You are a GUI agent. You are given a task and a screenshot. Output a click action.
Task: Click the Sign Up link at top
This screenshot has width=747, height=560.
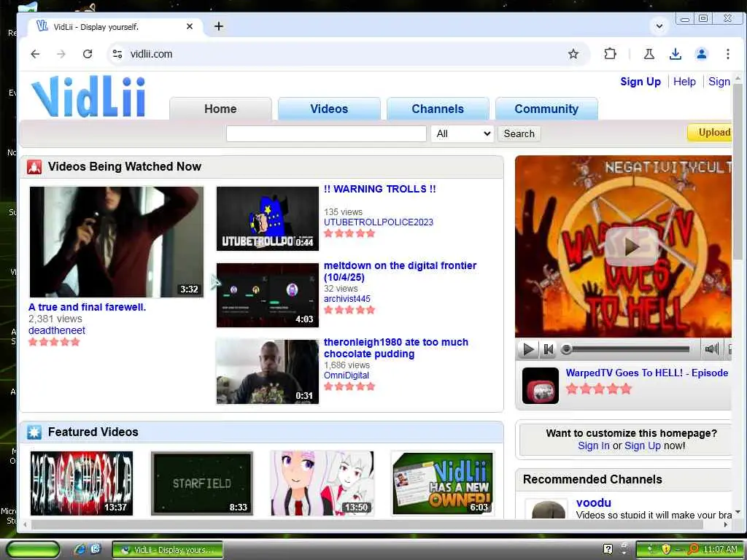coord(640,82)
